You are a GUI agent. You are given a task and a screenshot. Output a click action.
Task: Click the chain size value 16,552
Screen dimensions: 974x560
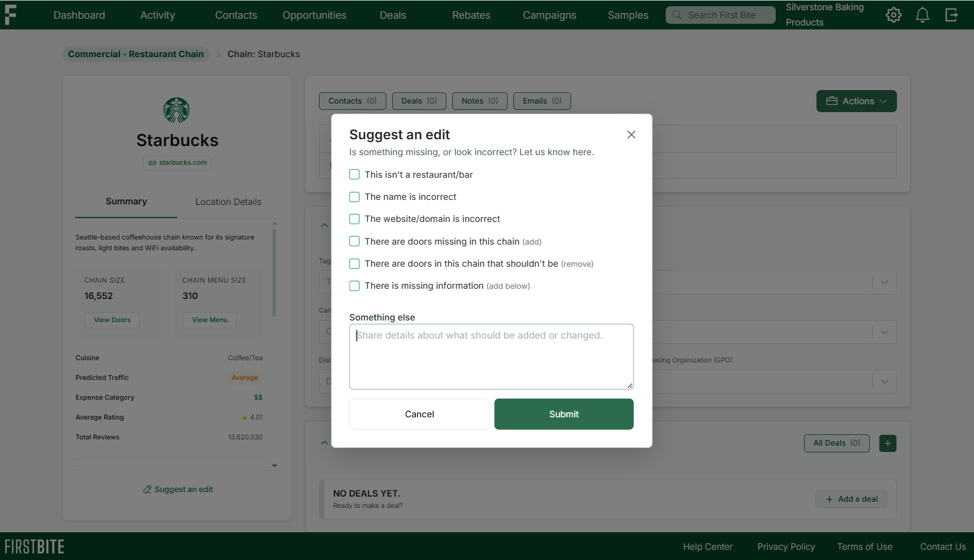pos(99,296)
